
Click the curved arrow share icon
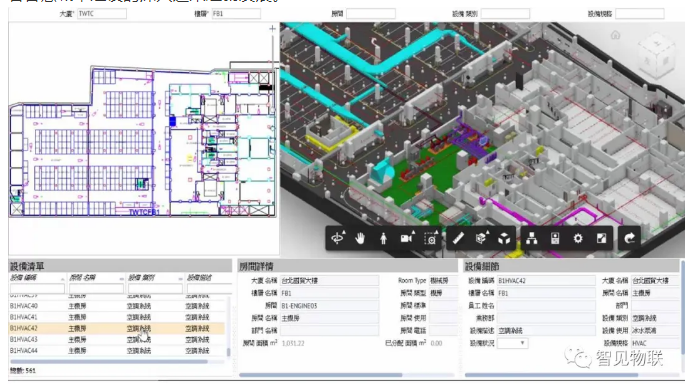(x=629, y=238)
